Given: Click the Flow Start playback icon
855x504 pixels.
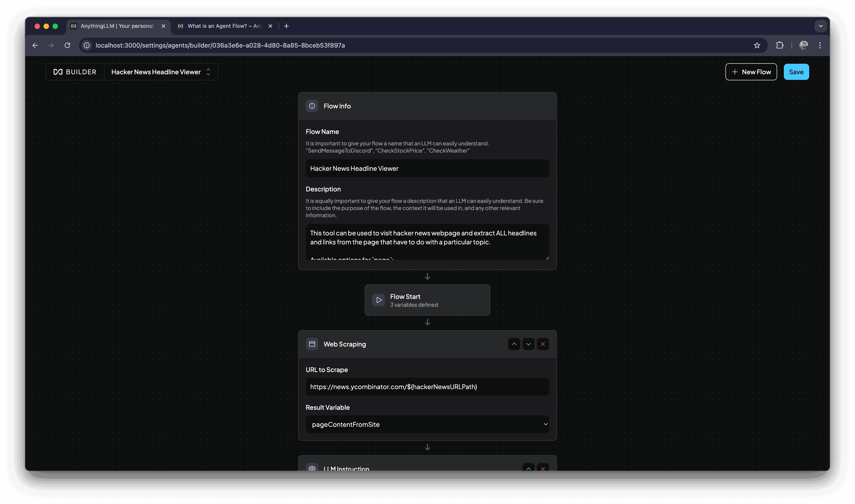Looking at the screenshot, I should pos(379,300).
